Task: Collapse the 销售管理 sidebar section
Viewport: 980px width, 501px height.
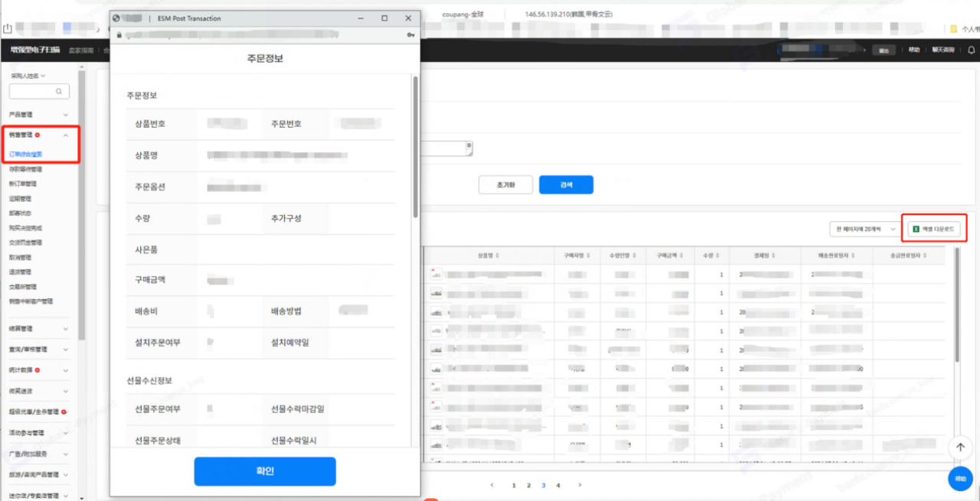Action: click(x=66, y=135)
